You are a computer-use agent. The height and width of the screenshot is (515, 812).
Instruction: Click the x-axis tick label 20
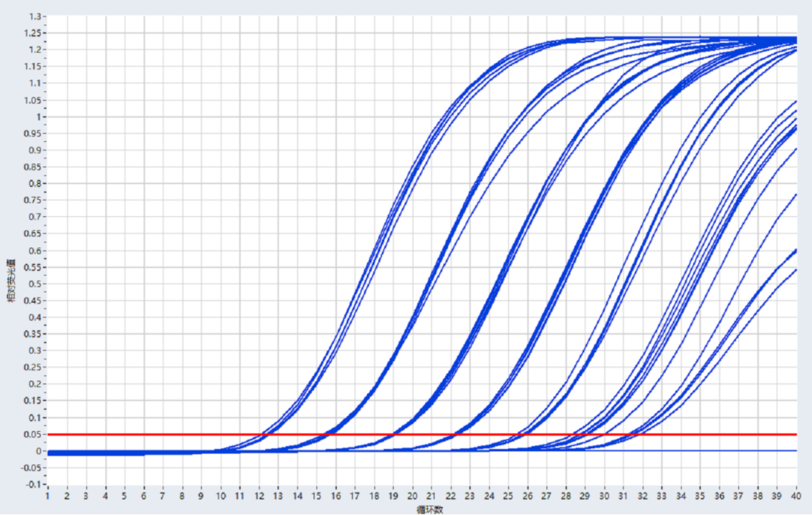(412, 496)
